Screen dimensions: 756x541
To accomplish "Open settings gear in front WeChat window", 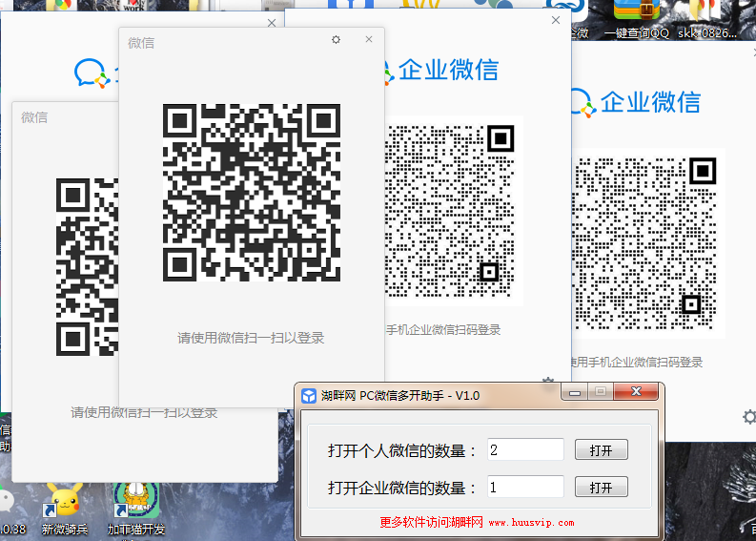I will pos(337,39).
